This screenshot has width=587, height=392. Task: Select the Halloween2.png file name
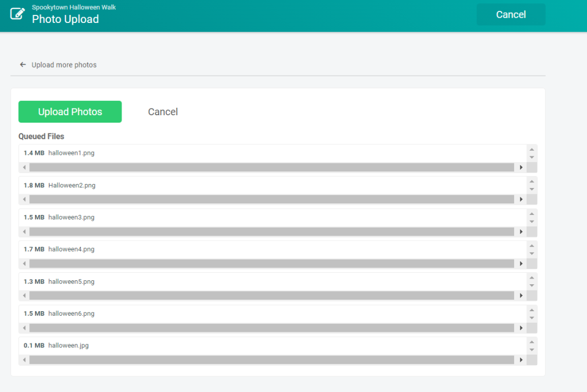(x=72, y=185)
